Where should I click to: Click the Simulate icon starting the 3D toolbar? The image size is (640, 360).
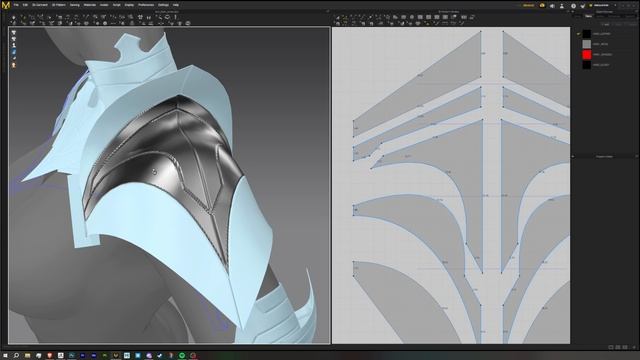point(13,17)
